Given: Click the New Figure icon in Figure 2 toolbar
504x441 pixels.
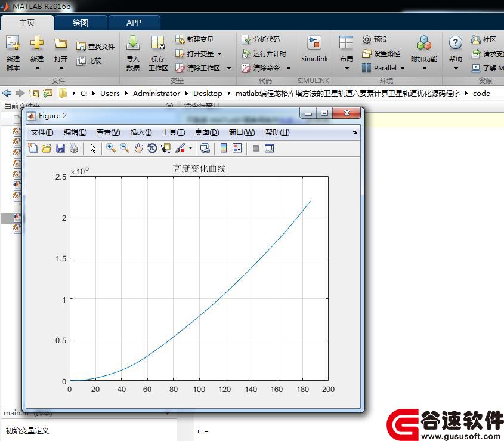Looking at the screenshot, I should [x=33, y=148].
